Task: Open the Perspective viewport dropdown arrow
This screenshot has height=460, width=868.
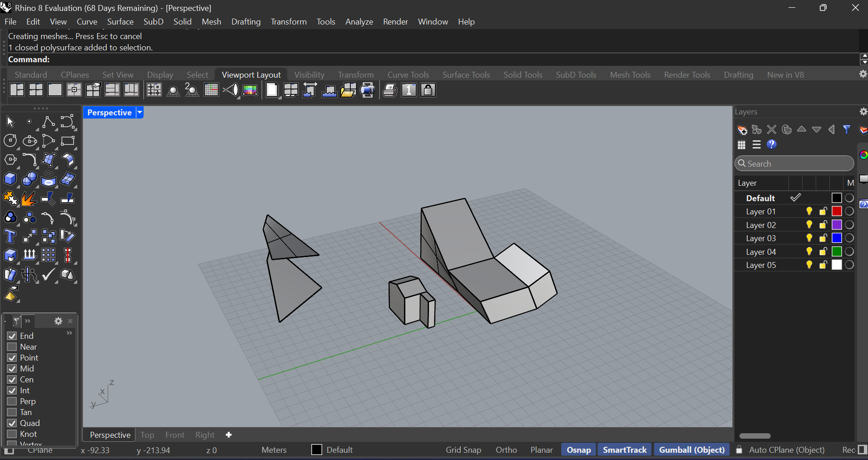Action: pyautogui.click(x=140, y=113)
